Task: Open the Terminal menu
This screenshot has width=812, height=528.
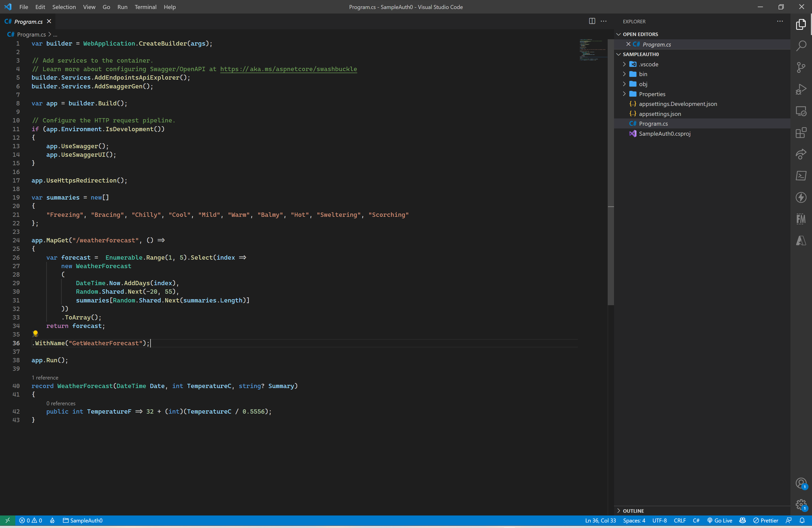Action: pyautogui.click(x=145, y=7)
